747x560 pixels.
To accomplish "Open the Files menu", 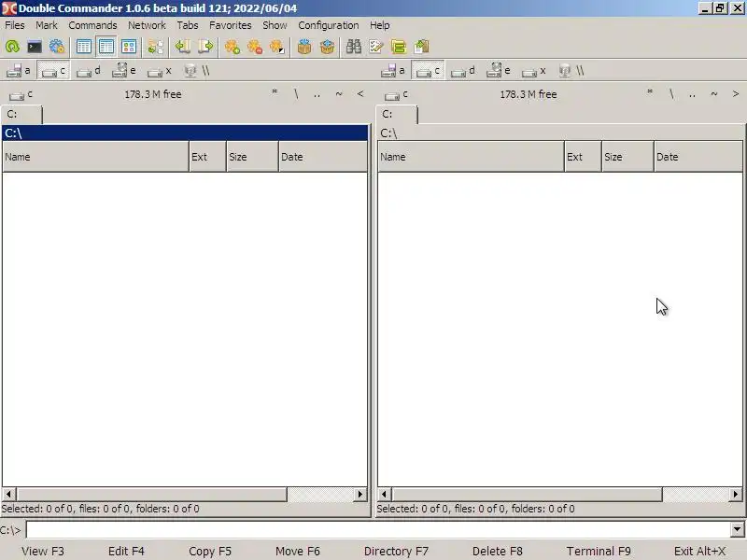I will (15, 25).
